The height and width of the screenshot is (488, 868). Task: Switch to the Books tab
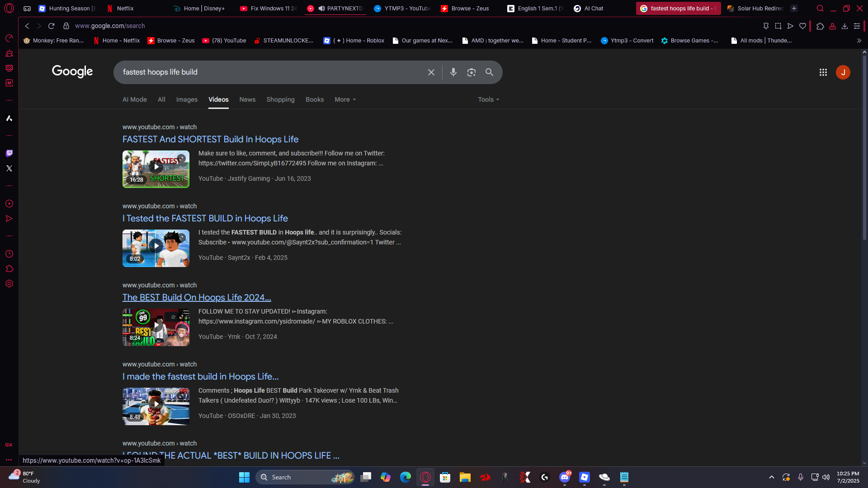(315, 99)
